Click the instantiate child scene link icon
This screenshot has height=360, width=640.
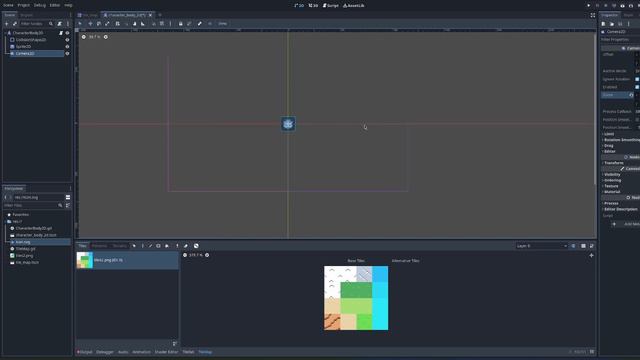click(x=15, y=24)
